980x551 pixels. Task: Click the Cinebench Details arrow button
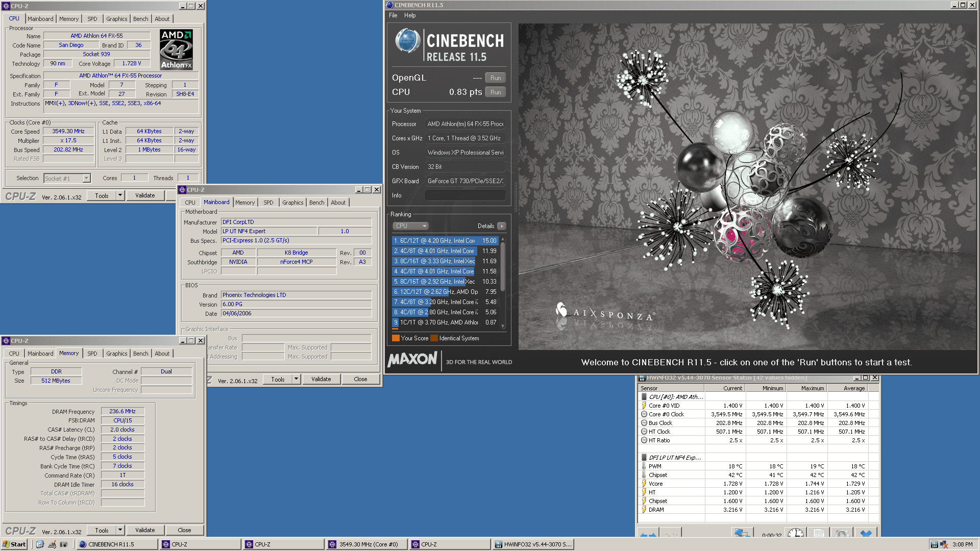tap(502, 226)
